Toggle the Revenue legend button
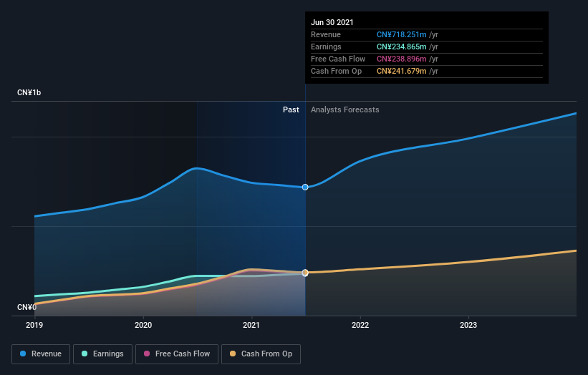The width and height of the screenshot is (588, 375). coord(41,354)
